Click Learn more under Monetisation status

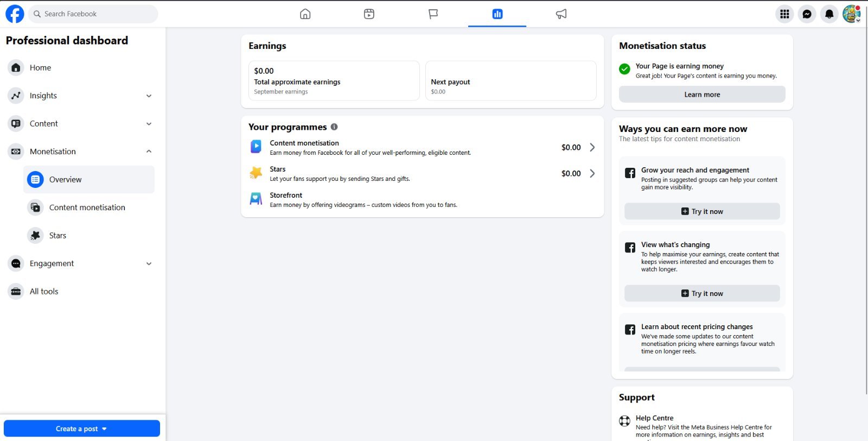[x=702, y=94]
